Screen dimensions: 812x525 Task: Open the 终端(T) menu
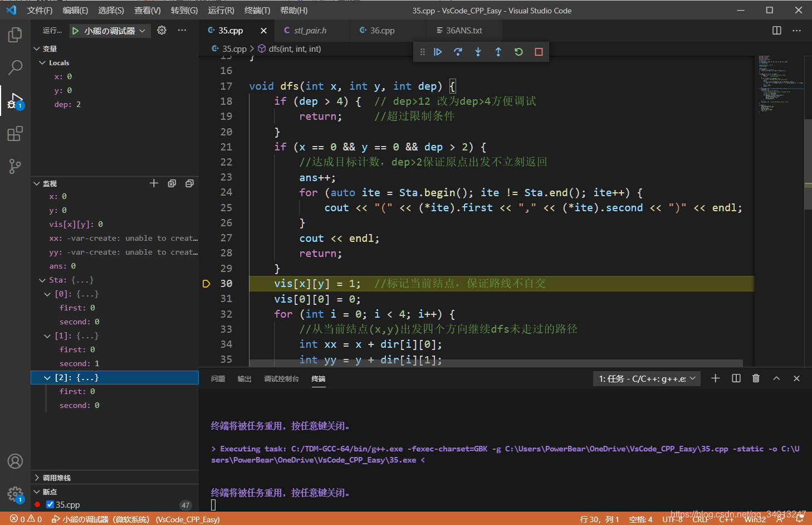point(257,11)
